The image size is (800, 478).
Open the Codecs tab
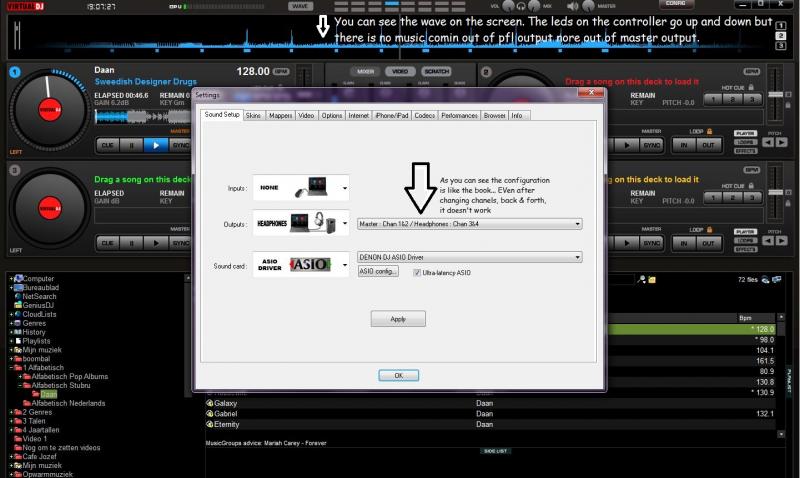click(x=424, y=116)
